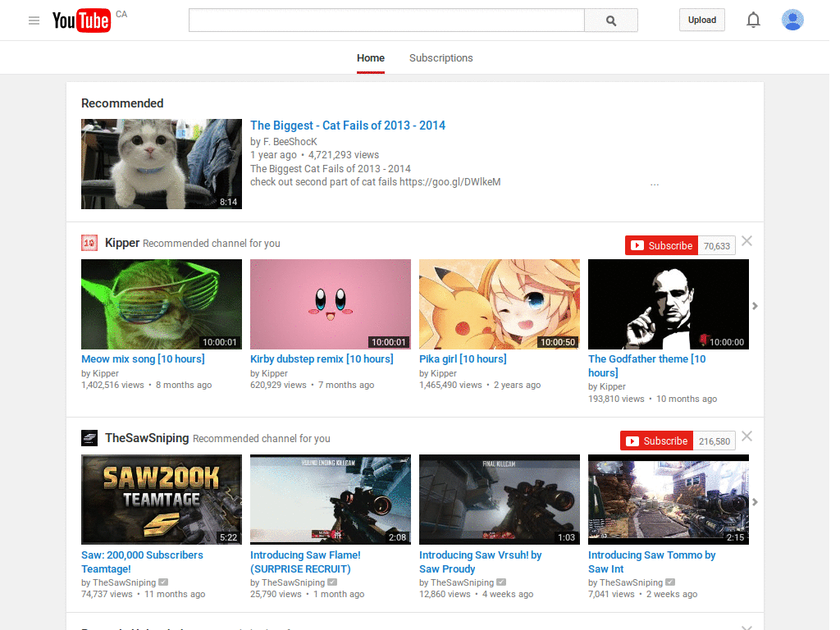Open the TheSawSniping channel name heading
Screen dimensions: 840x630
point(147,438)
